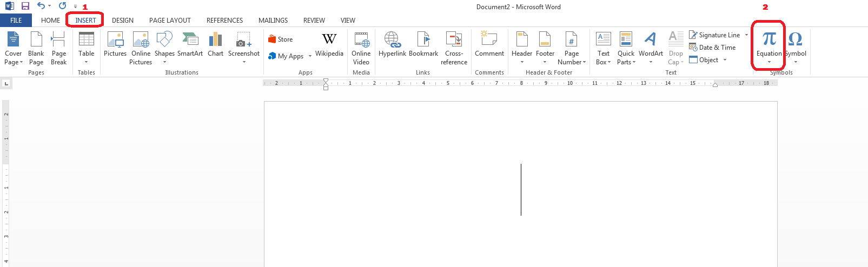
Task: Click the vertical ruler
Action: pos(6,184)
